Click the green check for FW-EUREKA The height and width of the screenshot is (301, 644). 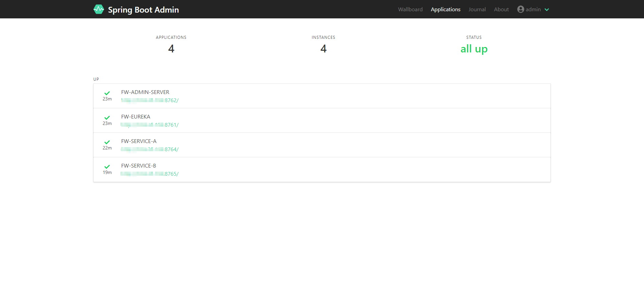coord(107,117)
